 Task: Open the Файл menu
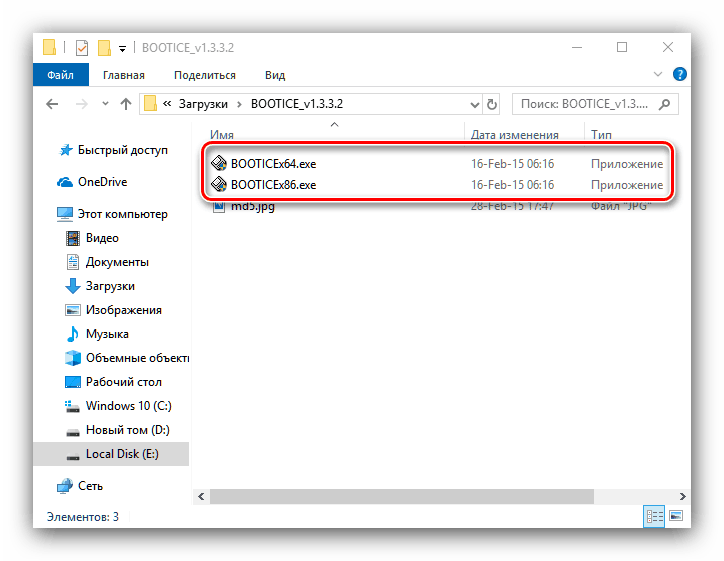point(60,75)
